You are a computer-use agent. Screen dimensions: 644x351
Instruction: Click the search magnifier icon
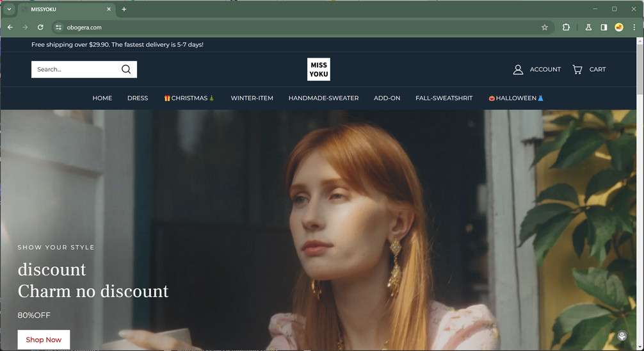pyautogui.click(x=126, y=69)
